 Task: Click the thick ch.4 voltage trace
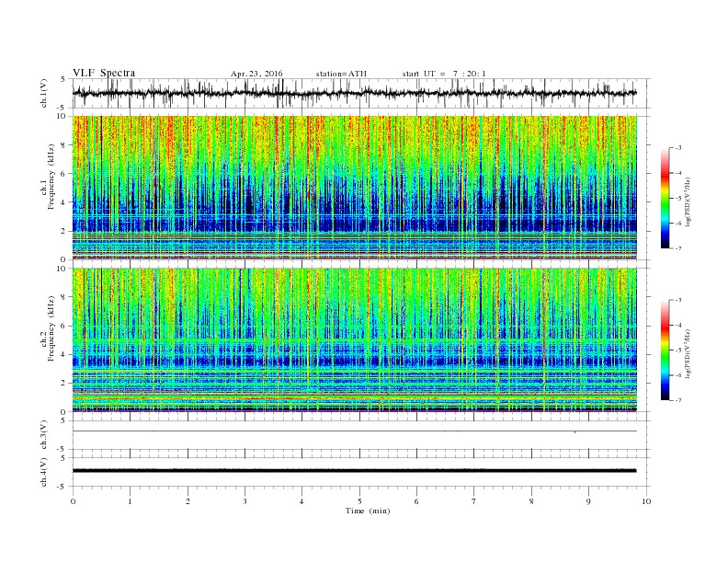[x=354, y=471]
